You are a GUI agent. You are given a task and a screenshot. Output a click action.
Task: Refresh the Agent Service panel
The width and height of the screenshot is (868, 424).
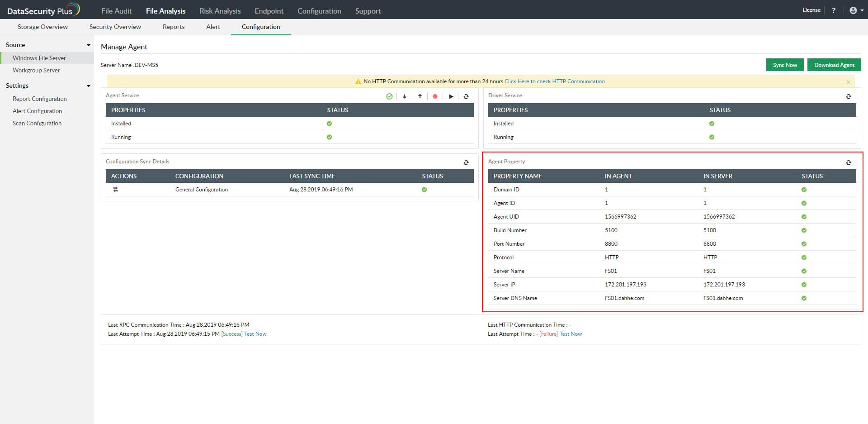(466, 96)
